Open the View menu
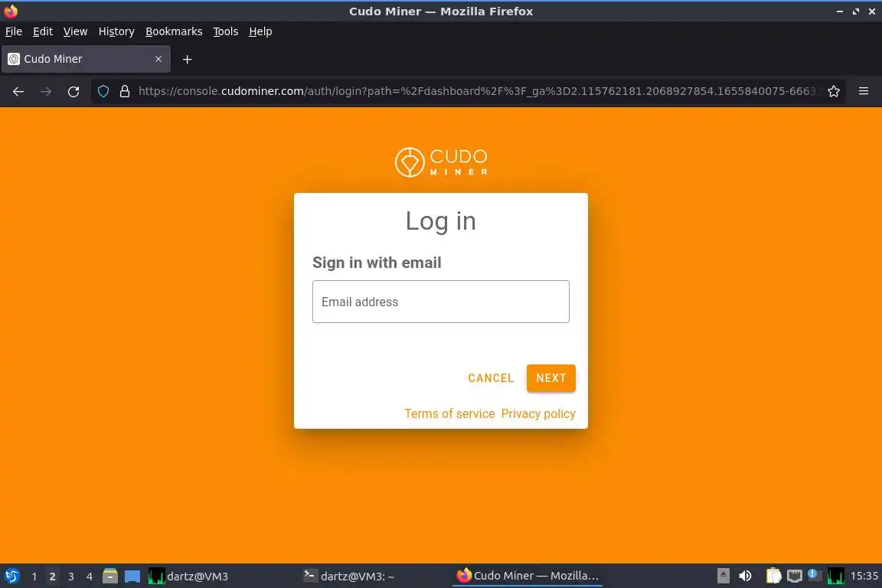This screenshot has height=588, width=882. click(75, 31)
